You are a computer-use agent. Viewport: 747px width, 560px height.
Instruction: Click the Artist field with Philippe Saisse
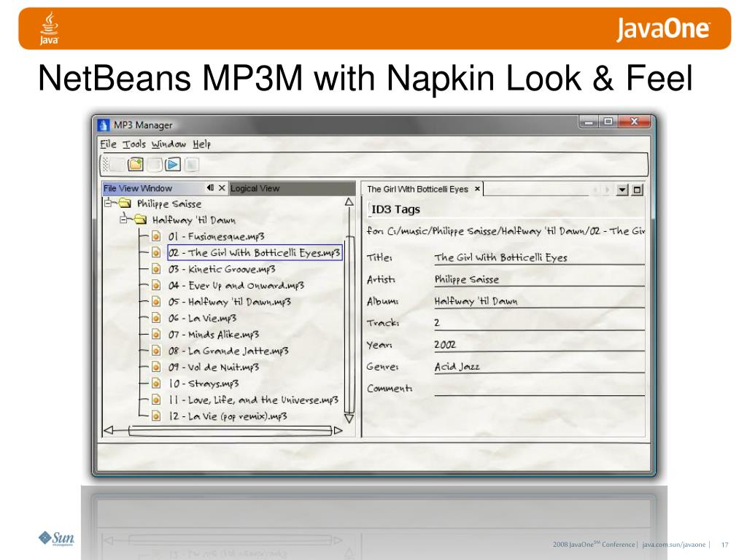(x=539, y=279)
